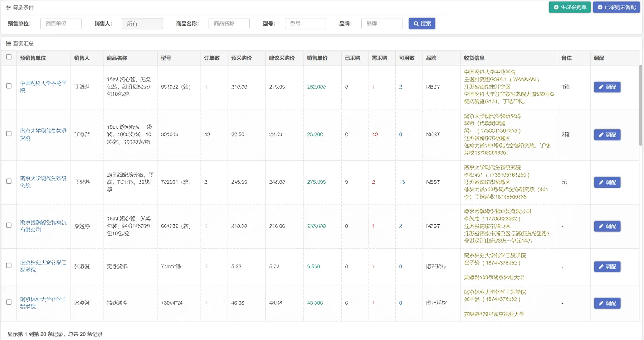Toggle the select-all checkbox in table header
Image resolution: width=644 pixels, height=340 pixels.
tap(9, 57)
